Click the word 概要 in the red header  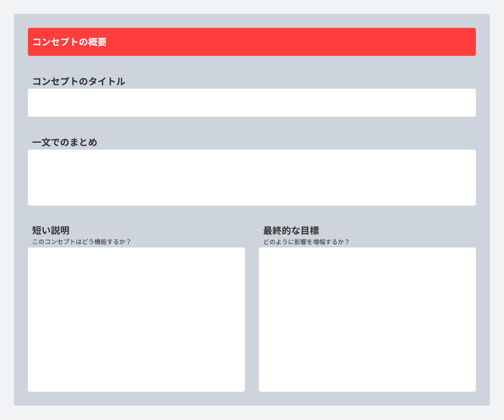coord(97,42)
